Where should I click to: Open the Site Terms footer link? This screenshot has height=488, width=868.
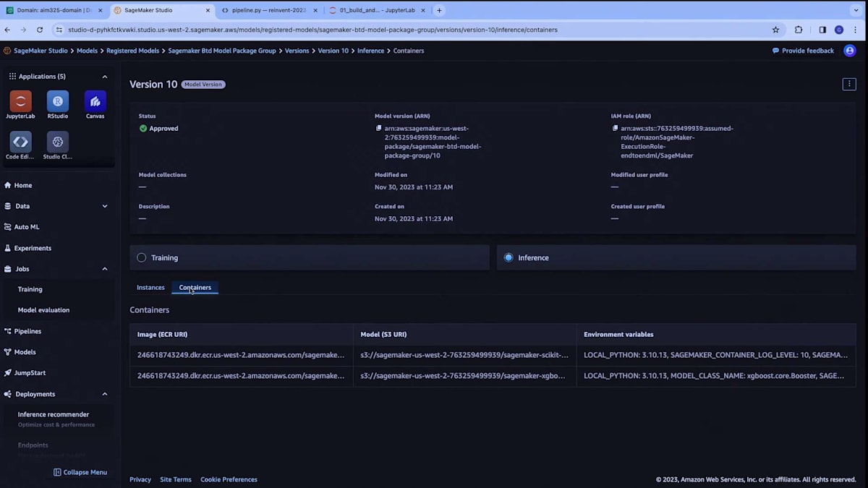click(x=176, y=479)
